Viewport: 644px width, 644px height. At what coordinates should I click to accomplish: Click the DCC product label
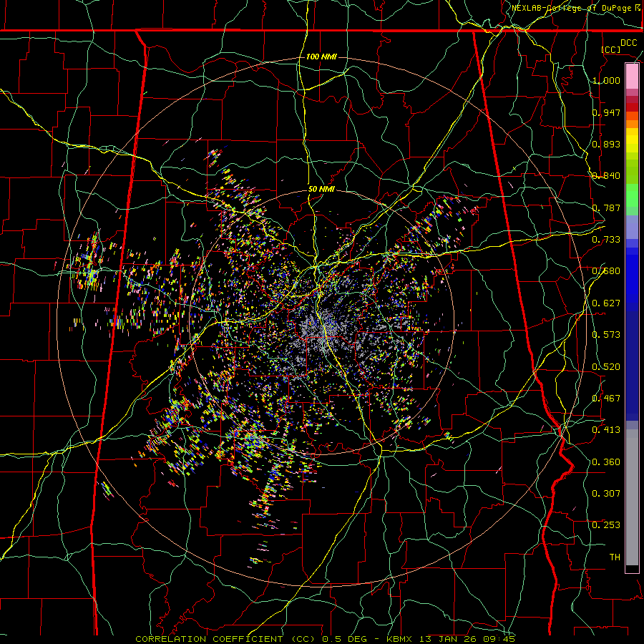628,43
